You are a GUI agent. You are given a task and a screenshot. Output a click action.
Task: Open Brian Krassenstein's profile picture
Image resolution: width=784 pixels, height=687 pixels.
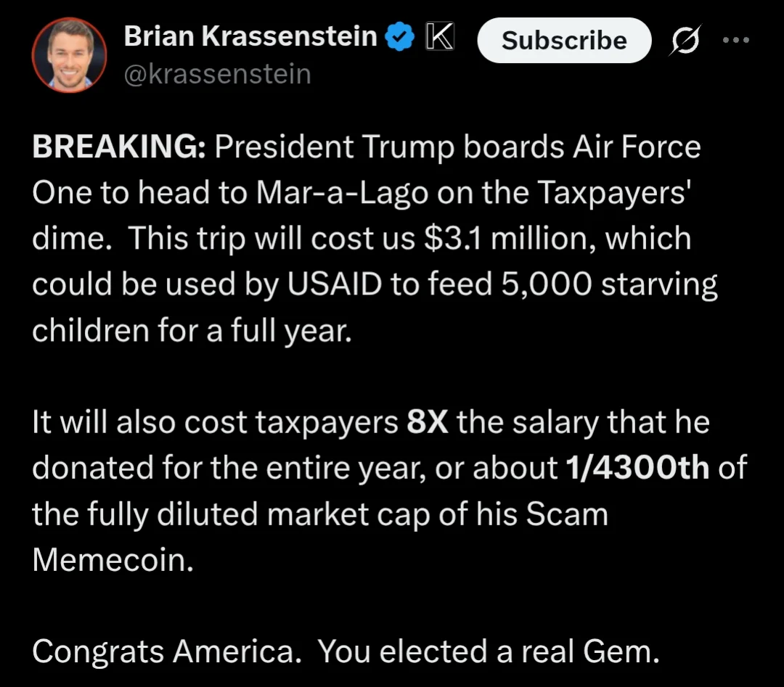pos(69,55)
